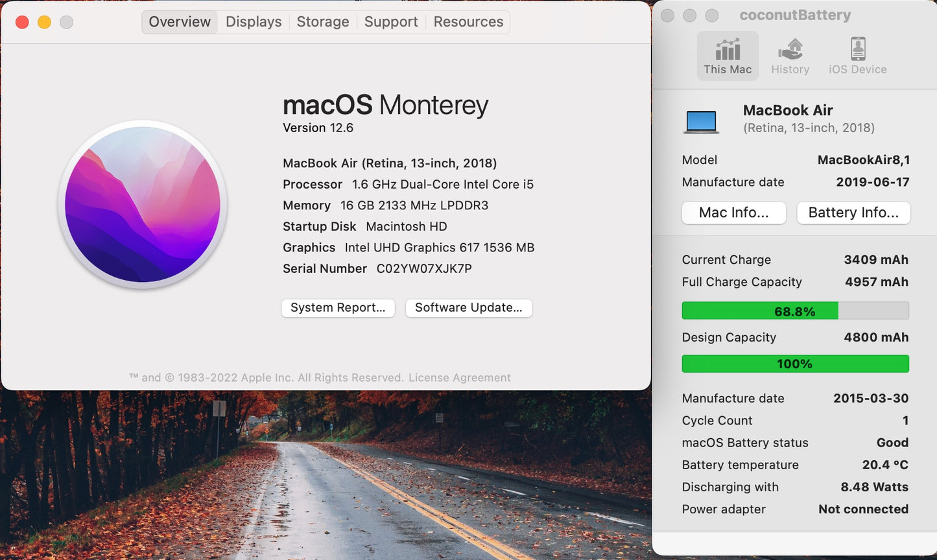Open the Storage tab

323,22
